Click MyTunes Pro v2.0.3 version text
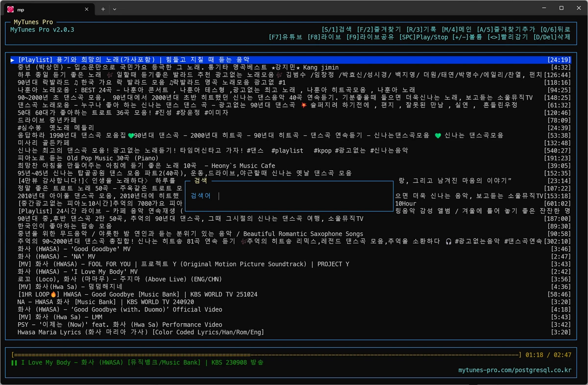The width and height of the screenshot is (588, 385). click(x=42, y=29)
